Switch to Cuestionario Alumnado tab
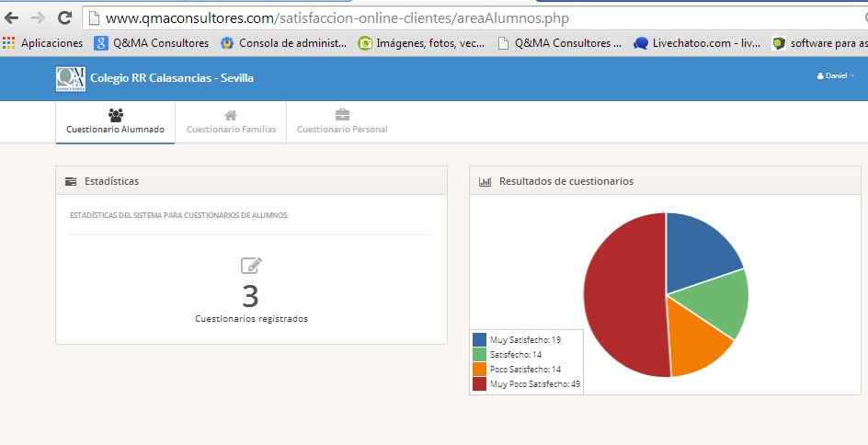The height and width of the screenshot is (445, 868). (x=115, y=121)
